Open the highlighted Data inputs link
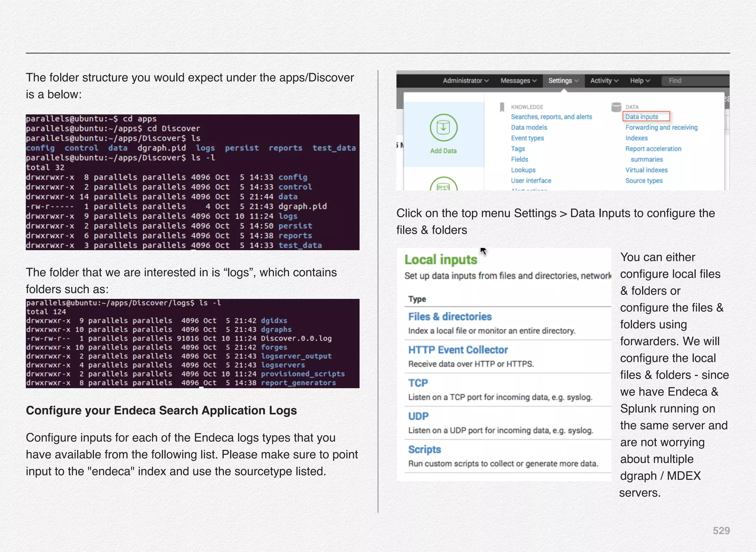 [642, 117]
